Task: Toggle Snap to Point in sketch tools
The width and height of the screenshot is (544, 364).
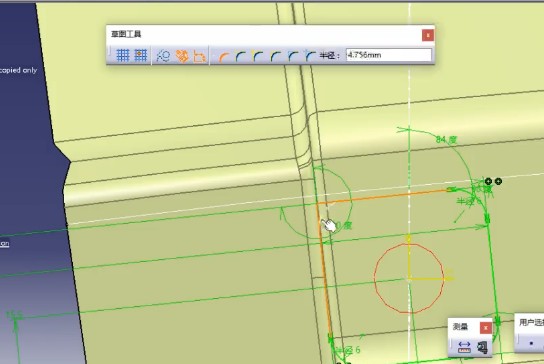Action: point(141,55)
